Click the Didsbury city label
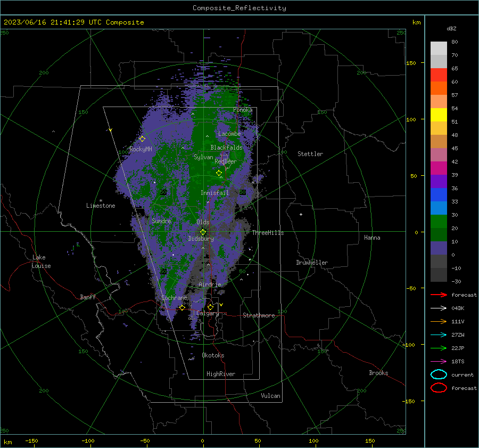The width and height of the screenshot is (479, 448). tap(201, 239)
